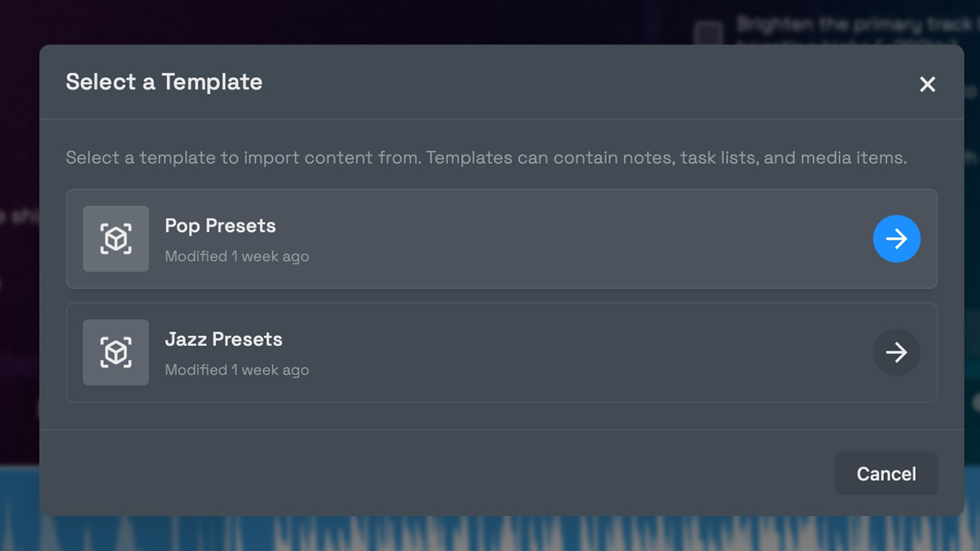Open Jazz Presets with the gray arrow
This screenshot has width=980, height=551.
click(x=897, y=352)
